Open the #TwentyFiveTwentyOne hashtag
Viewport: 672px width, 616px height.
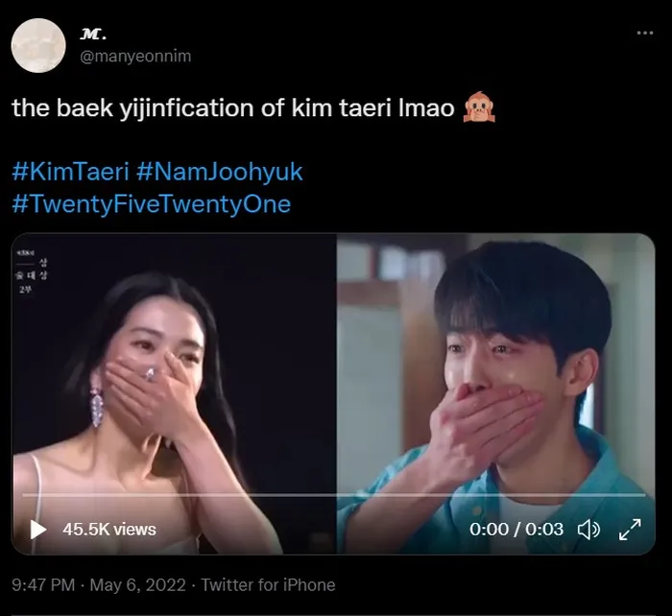pyautogui.click(x=151, y=204)
